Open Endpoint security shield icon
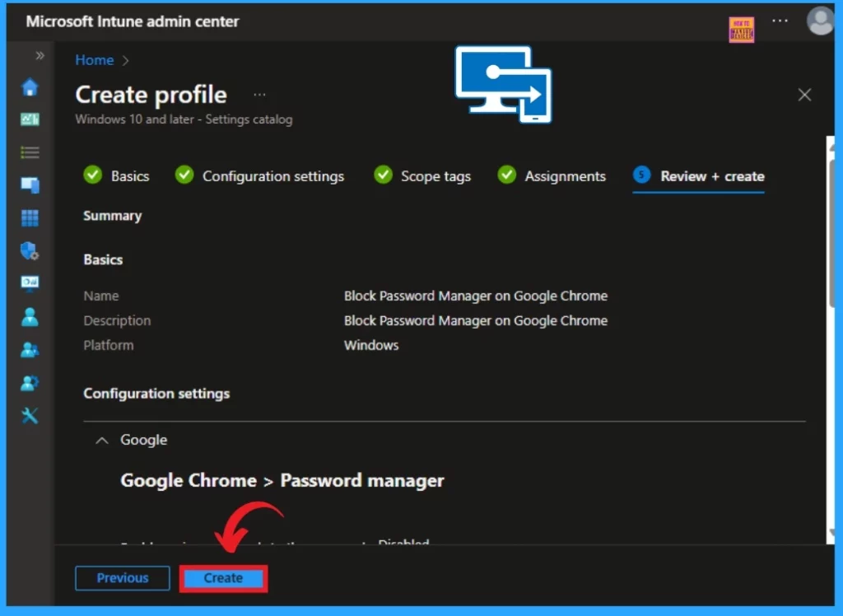Image resolution: width=843 pixels, height=616 pixels. [30, 250]
